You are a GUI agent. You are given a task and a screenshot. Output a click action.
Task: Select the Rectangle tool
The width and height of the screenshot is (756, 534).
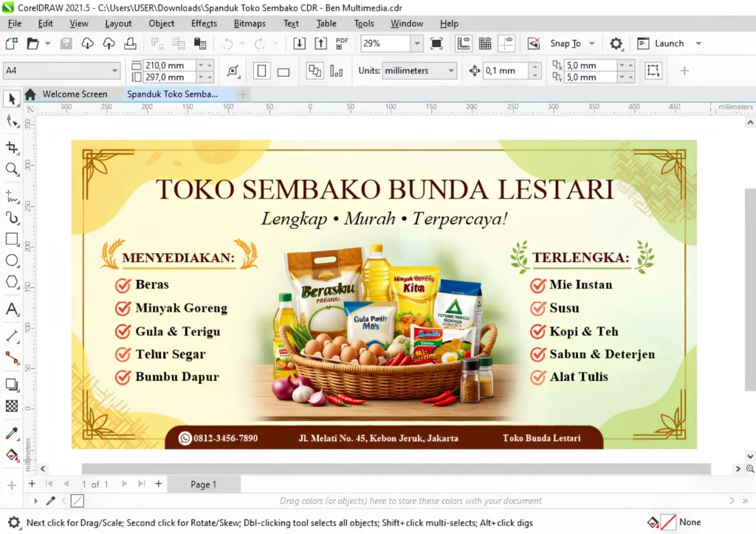12,239
